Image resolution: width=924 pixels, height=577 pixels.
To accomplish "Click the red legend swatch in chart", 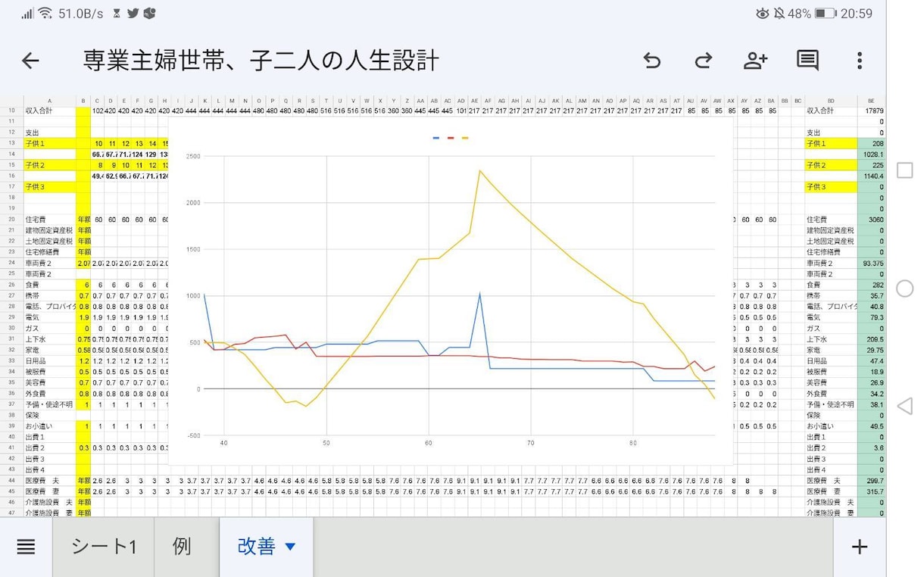I will (x=451, y=139).
